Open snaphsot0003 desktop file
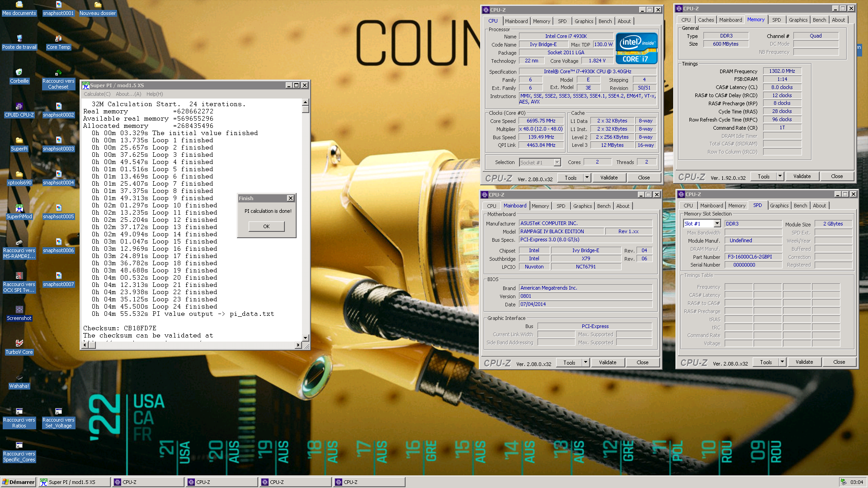868x488 pixels. pos(58,144)
